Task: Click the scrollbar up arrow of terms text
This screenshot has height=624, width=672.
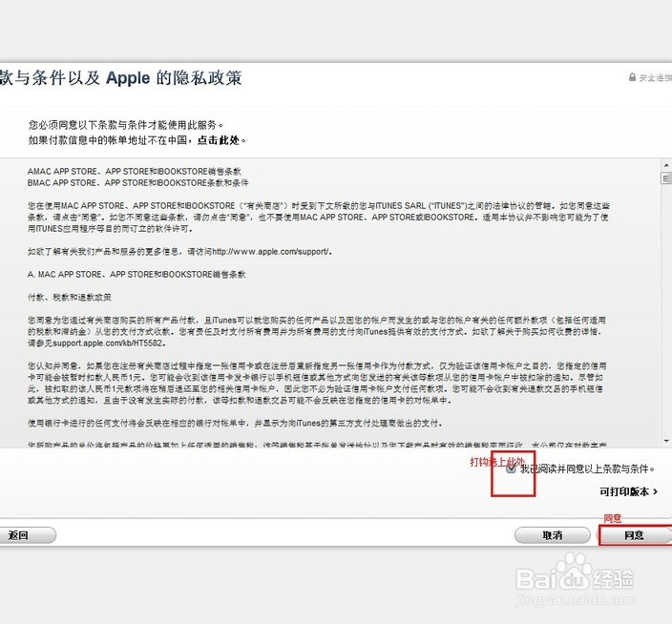Action: pyautogui.click(x=666, y=165)
